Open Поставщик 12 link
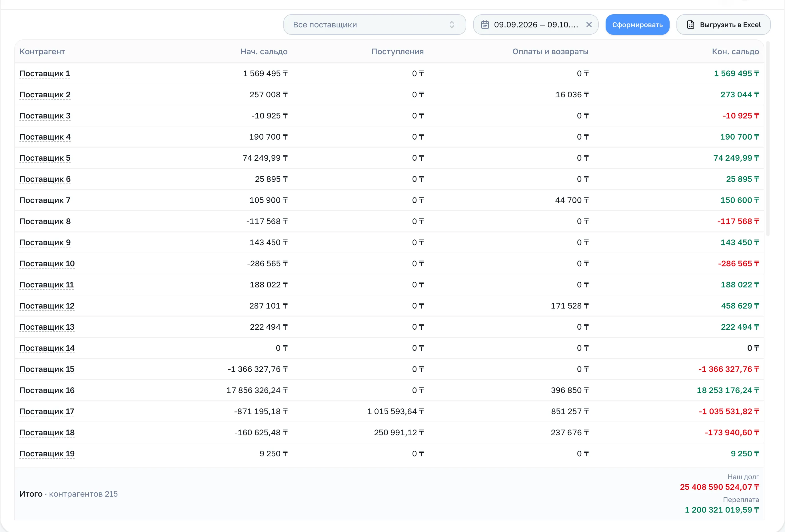Viewport: 785px width, 532px height. point(47,306)
